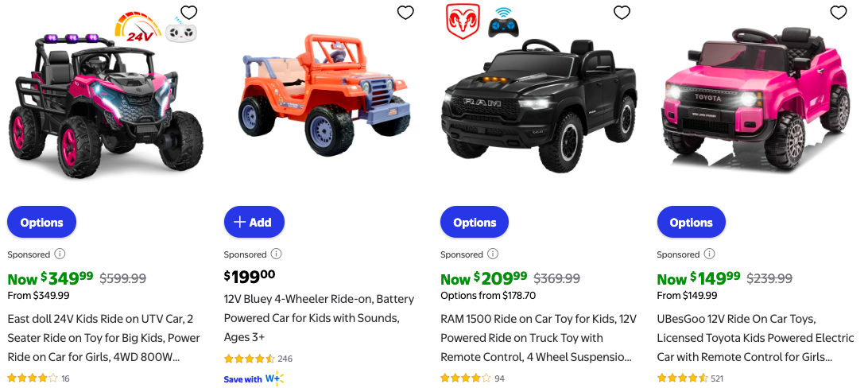Favorite the East doll UTV with heart icon
The height and width of the screenshot is (388, 868).
pos(188,13)
